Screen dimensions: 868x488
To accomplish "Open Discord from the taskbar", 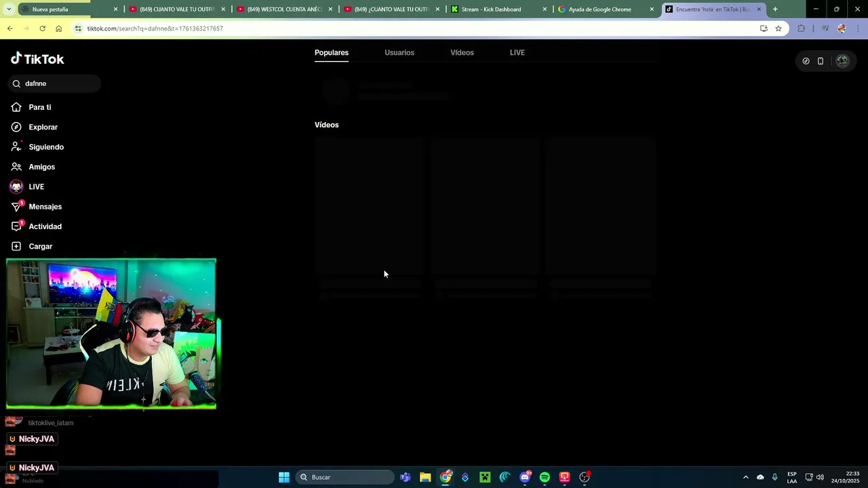I will 525,477.
